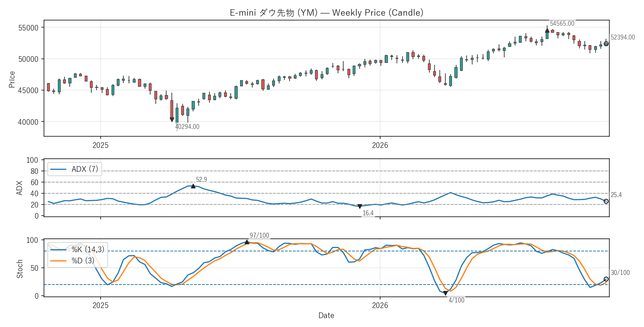Select the 60 tick on the ADX axis
644x327 pixels.
[35, 182]
